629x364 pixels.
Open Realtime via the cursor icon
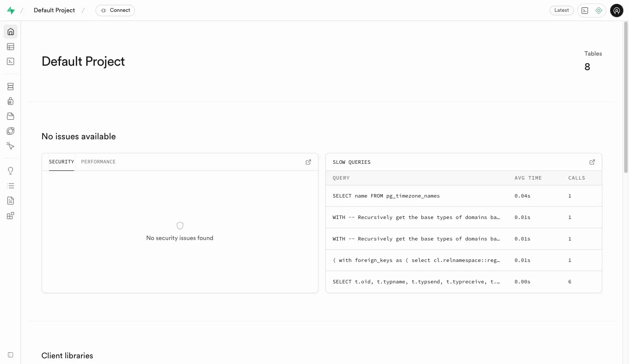pyautogui.click(x=11, y=146)
